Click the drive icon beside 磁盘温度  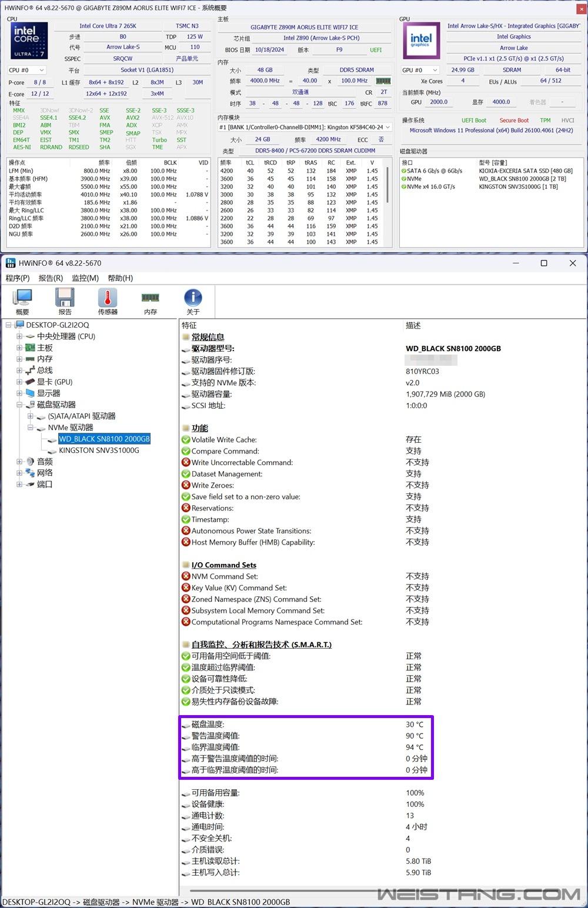point(186,725)
